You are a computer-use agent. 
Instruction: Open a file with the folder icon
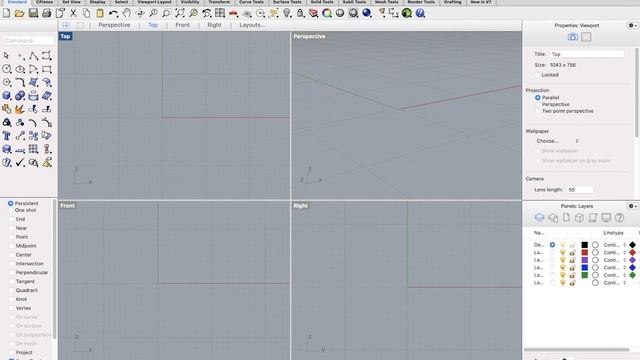pos(19,13)
